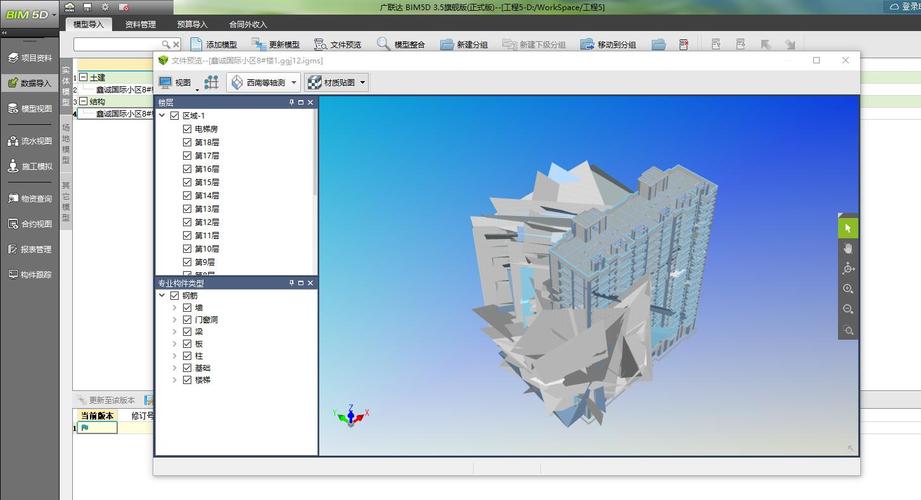Toggle the 第12层 checkbox
Screen dimensions: 921x500
pos(187,222)
